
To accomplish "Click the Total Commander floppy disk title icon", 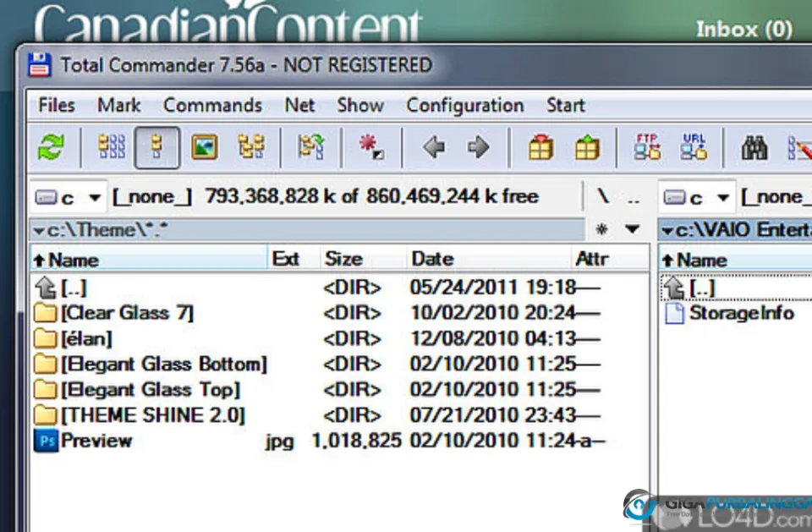I will [x=40, y=65].
